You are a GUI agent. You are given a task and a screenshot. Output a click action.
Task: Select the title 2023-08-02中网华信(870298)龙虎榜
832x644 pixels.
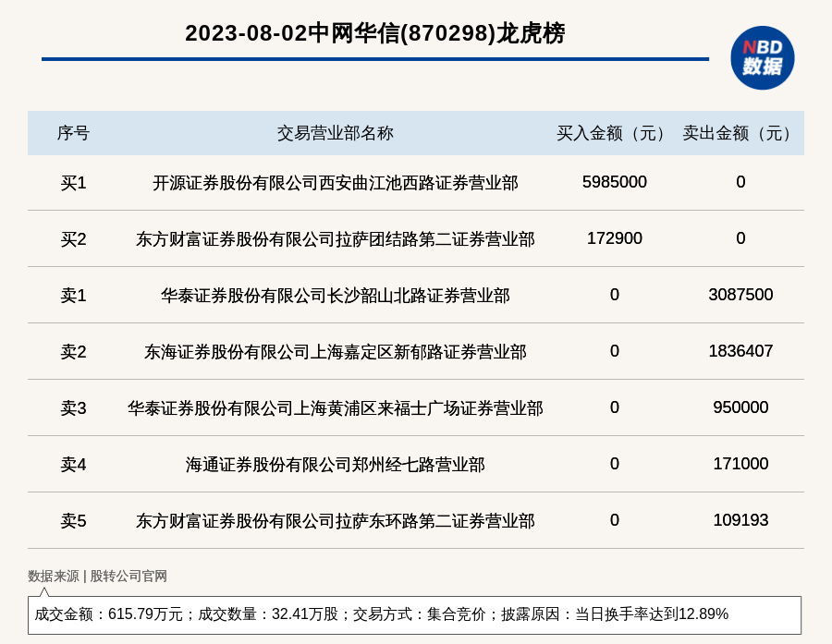tap(374, 33)
